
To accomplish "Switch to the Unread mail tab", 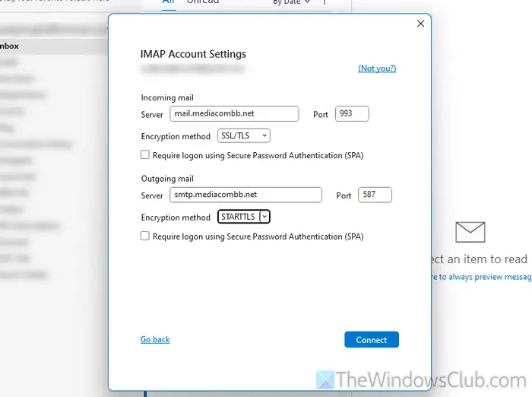I will pyautogui.click(x=203, y=3).
